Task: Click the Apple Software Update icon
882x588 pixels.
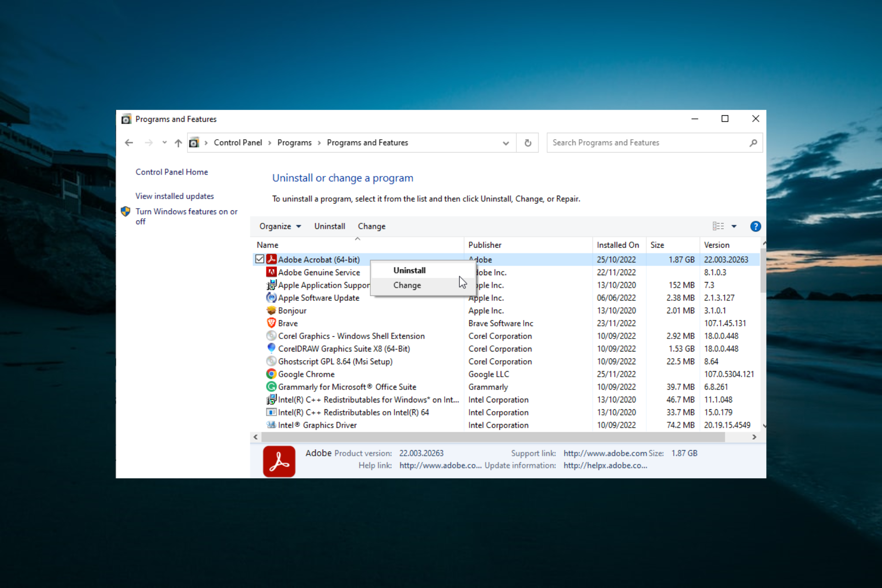Action: [x=271, y=298]
